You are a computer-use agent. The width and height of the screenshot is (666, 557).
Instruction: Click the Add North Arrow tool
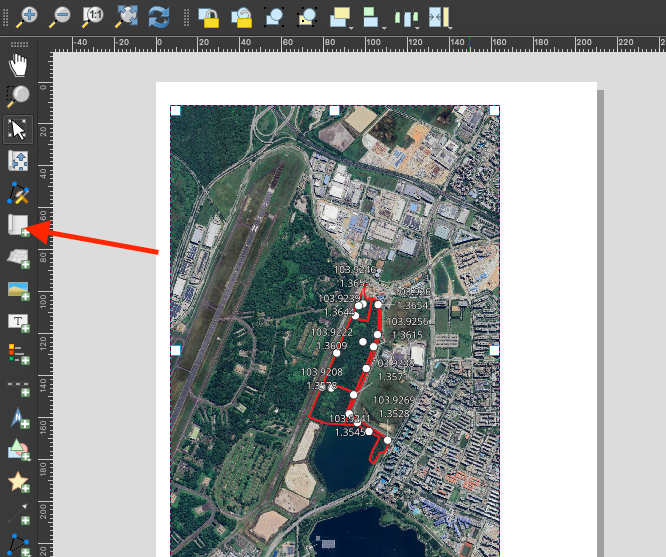(18, 418)
